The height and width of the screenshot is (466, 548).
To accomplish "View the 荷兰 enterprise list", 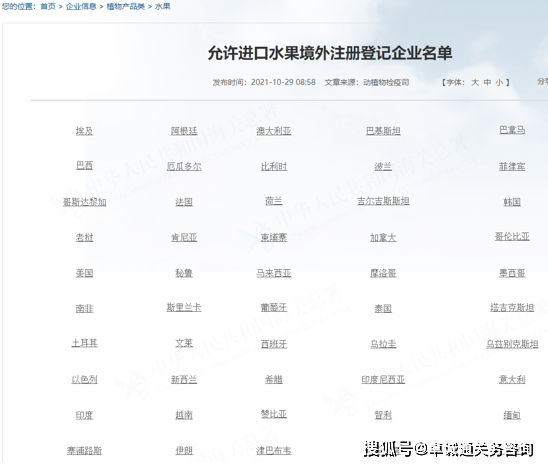I will tap(274, 201).
